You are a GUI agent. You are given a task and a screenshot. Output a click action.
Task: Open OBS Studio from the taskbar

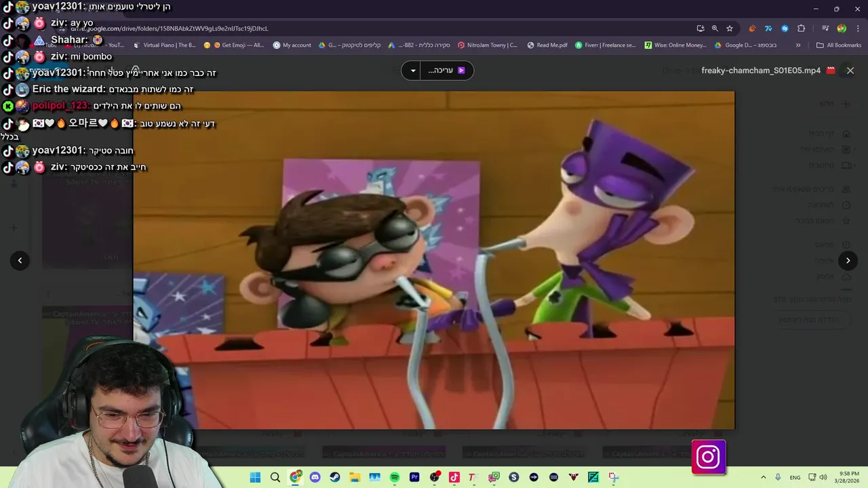pyautogui.click(x=434, y=477)
